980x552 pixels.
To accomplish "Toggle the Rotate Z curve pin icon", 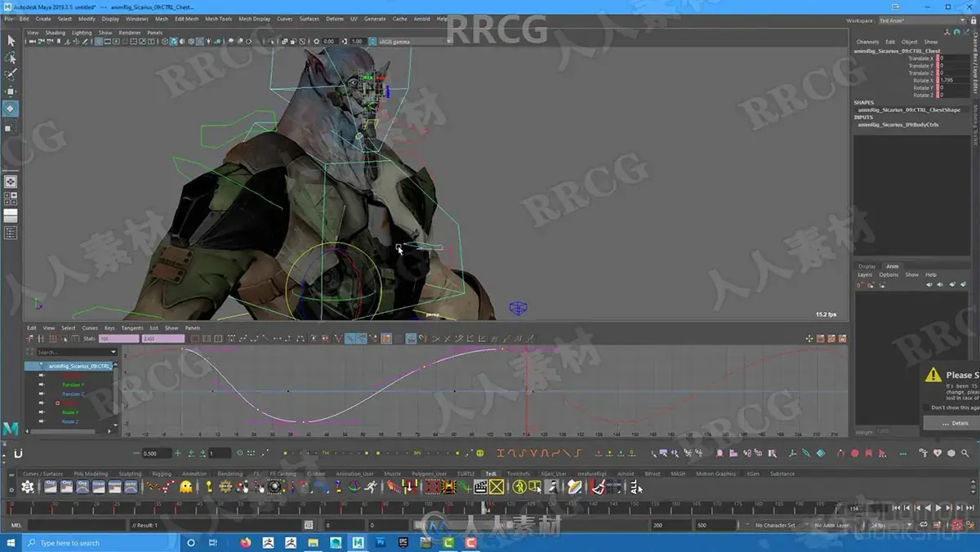I will [42, 421].
